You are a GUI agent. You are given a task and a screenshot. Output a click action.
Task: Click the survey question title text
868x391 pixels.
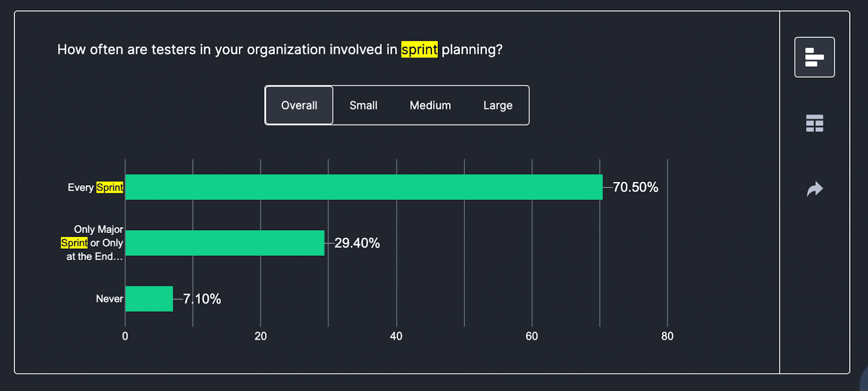[x=279, y=49]
